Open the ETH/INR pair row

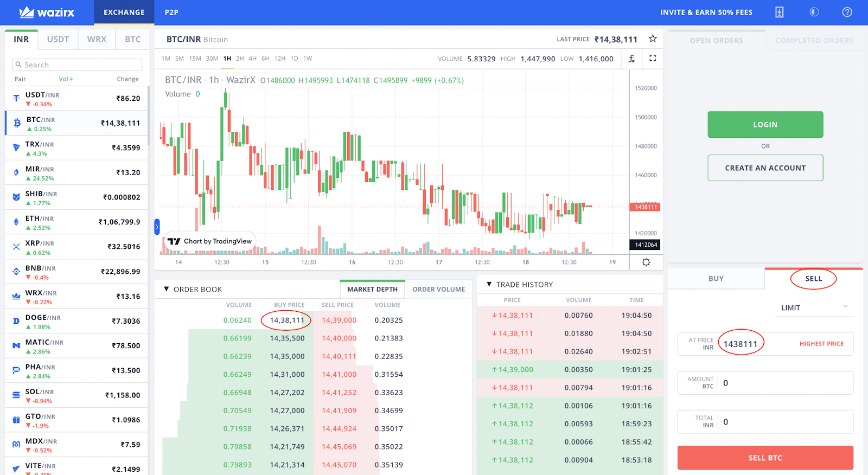click(x=76, y=222)
